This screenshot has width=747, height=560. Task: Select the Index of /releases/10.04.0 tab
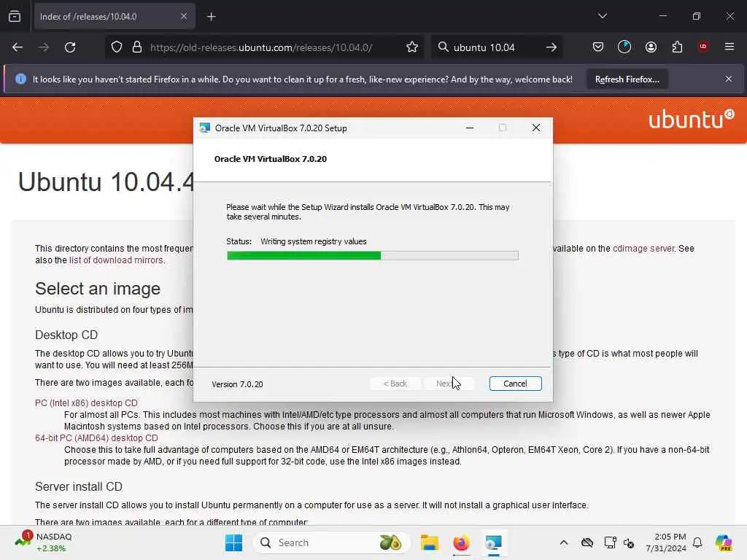point(115,17)
